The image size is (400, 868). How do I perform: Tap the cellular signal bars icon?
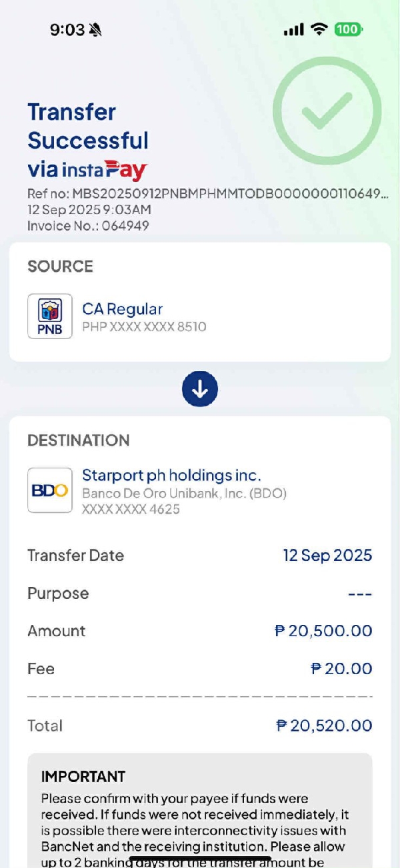point(293,30)
